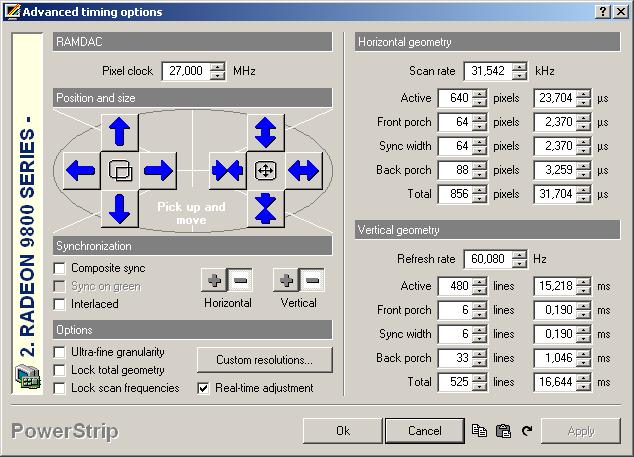Enable Composite sync checkbox
634x457 pixels.
[59, 268]
